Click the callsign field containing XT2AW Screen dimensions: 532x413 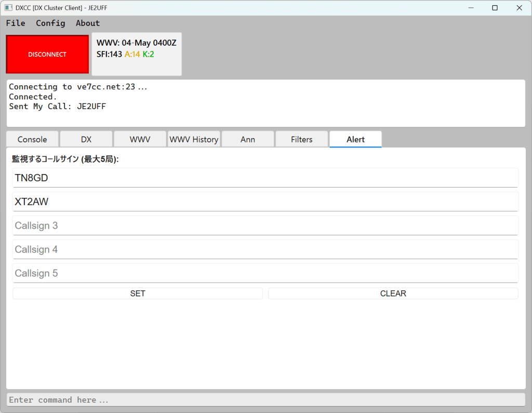point(265,202)
